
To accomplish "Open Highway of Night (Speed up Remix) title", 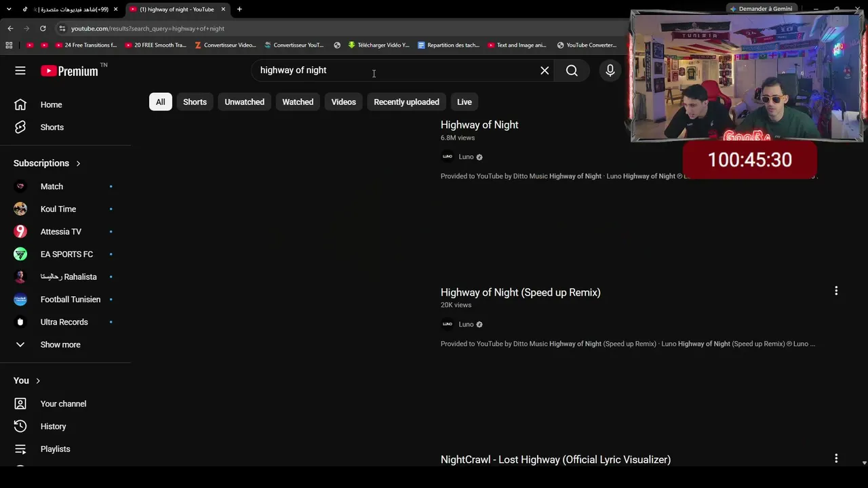I will [x=521, y=292].
